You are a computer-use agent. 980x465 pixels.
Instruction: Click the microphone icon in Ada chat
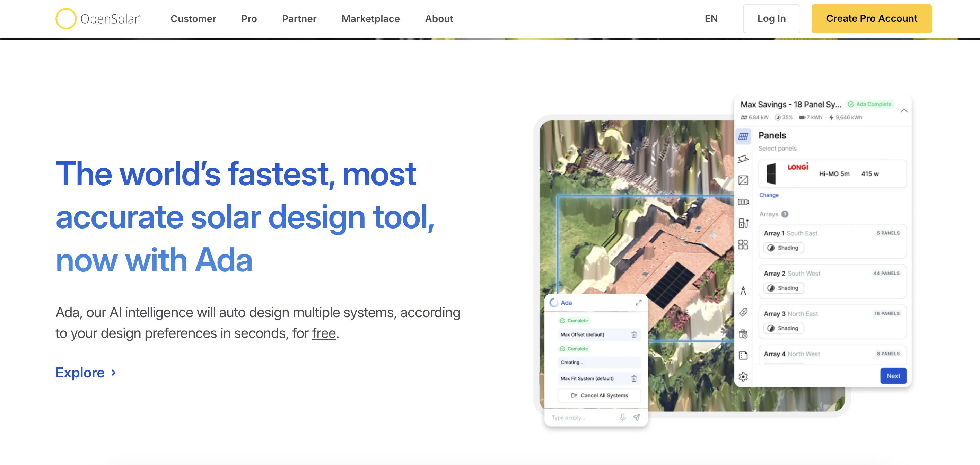(x=622, y=417)
